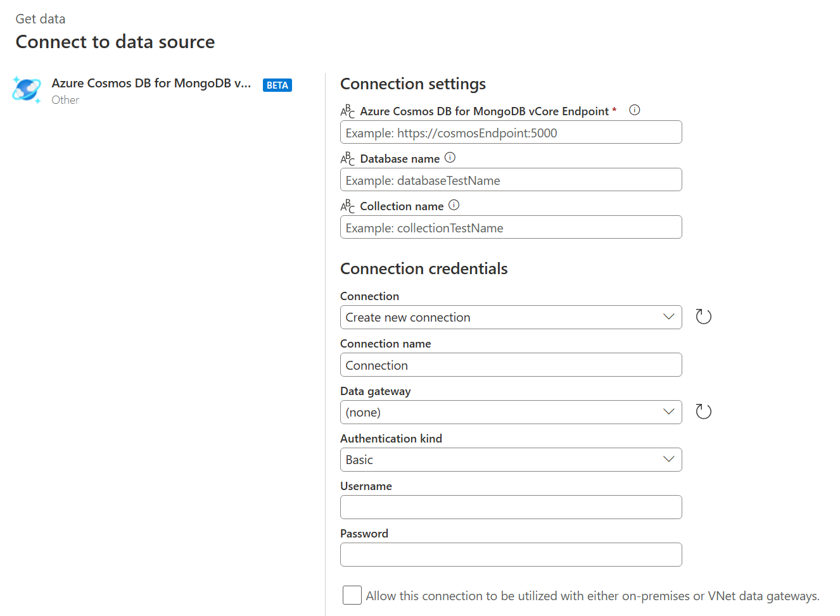This screenshot has height=616, width=840.
Task: Enable connection use with on-premises or VNet gateways
Action: 352,595
